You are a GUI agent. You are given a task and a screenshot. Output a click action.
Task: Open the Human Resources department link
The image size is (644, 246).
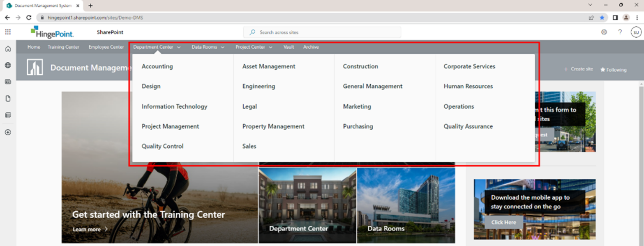pyautogui.click(x=468, y=86)
